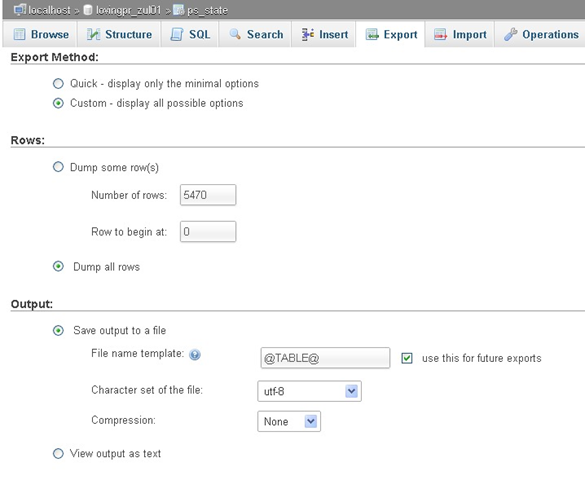Screen dimensions: 585x480
Task: Switch to the Export tab
Action: click(391, 34)
